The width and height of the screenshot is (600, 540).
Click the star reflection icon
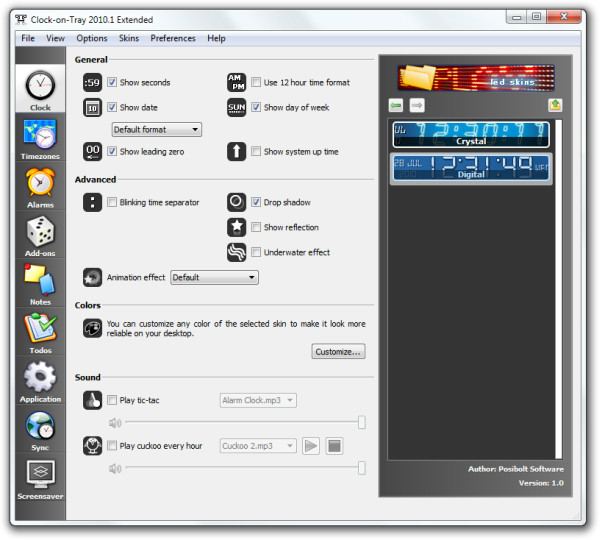point(236,227)
